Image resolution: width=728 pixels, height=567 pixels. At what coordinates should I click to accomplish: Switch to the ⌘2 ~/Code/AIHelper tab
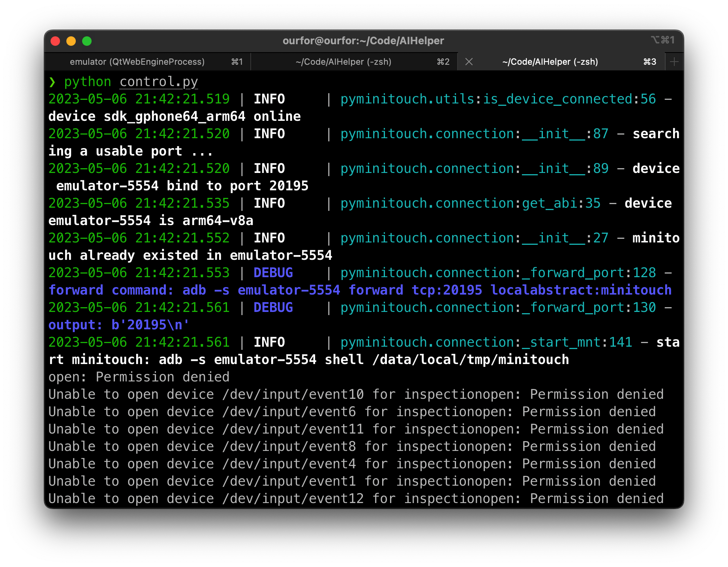pyautogui.click(x=343, y=62)
